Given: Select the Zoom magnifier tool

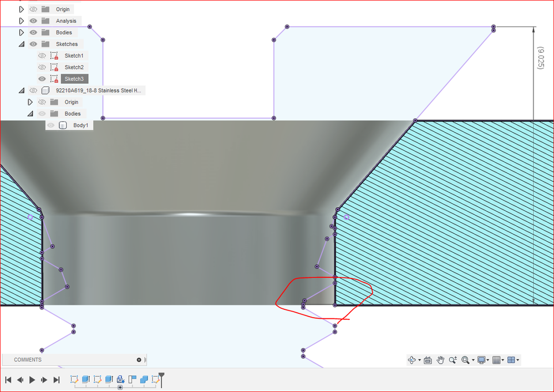Looking at the screenshot, I should pyautogui.click(x=453, y=360).
